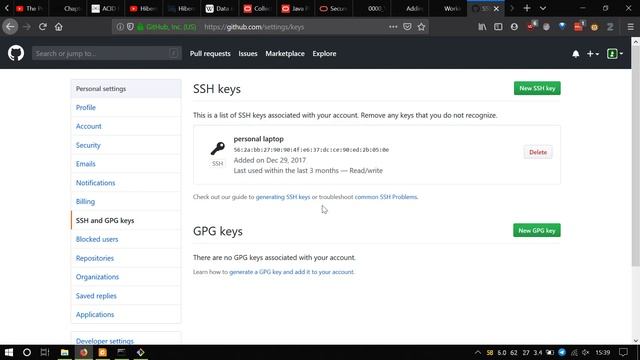The image size is (640, 360).
Task: Click the address bar URL
Action: point(254,27)
